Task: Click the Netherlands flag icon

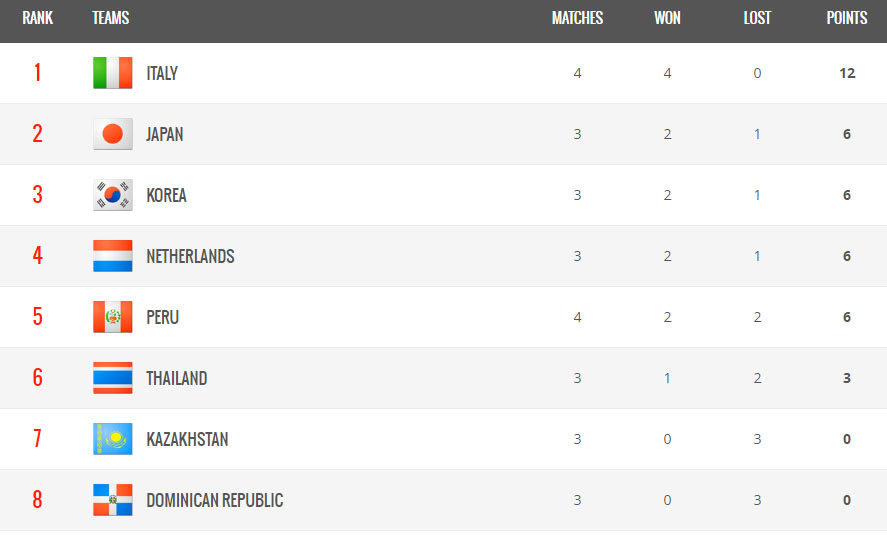Action: 113,256
